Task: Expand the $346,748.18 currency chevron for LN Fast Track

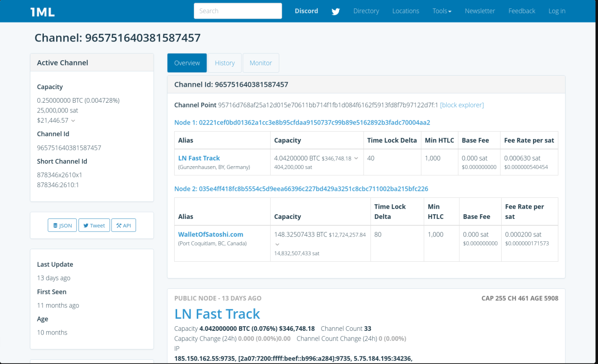Action: 356,159
